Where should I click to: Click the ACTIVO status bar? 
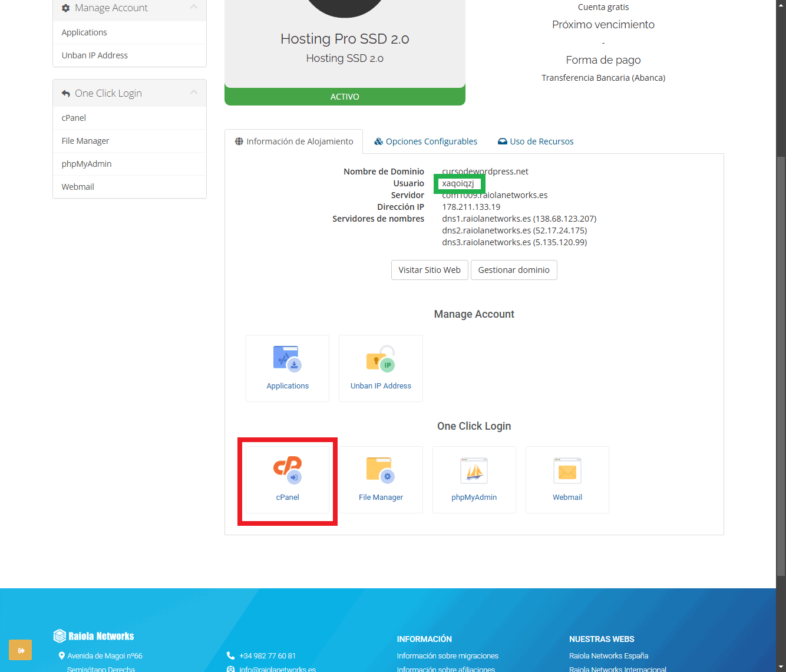345,97
